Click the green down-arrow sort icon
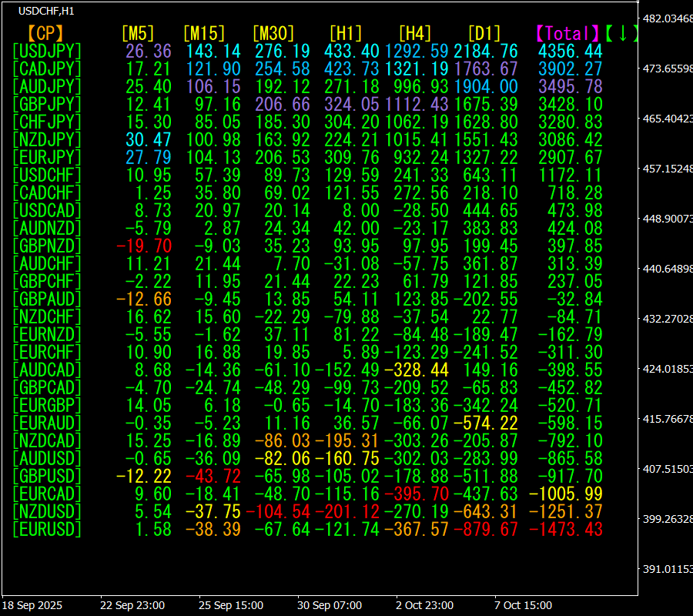The image size is (693, 616). point(622,33)
